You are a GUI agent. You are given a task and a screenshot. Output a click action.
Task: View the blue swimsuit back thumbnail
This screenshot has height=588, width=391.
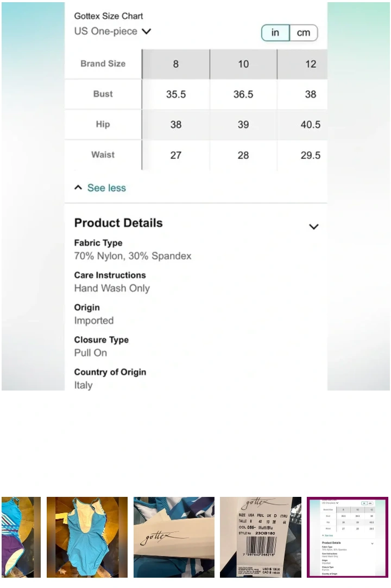[x=87, y=537]
